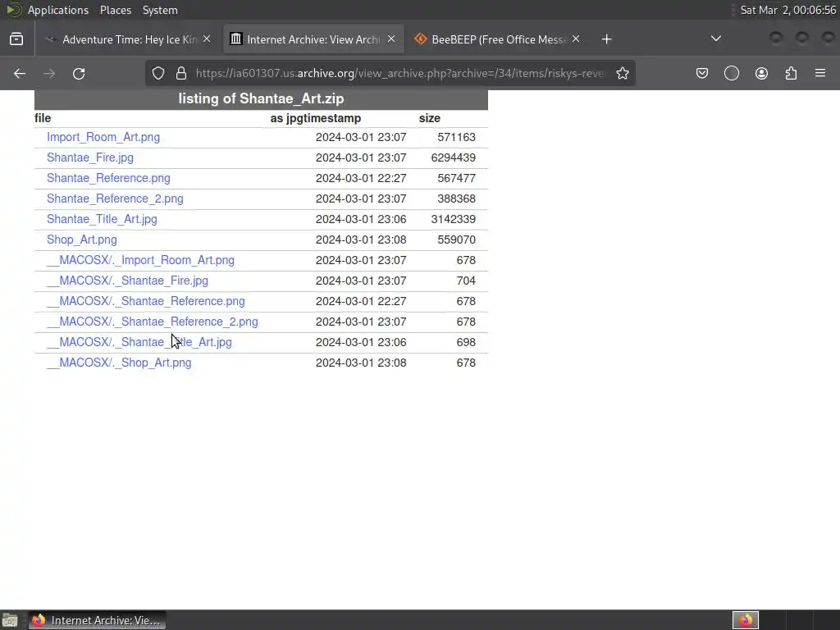The width and height of the screenshot is (840, 630).
Task: Open Shantae_Reference.png link
Action: [108, 178]
